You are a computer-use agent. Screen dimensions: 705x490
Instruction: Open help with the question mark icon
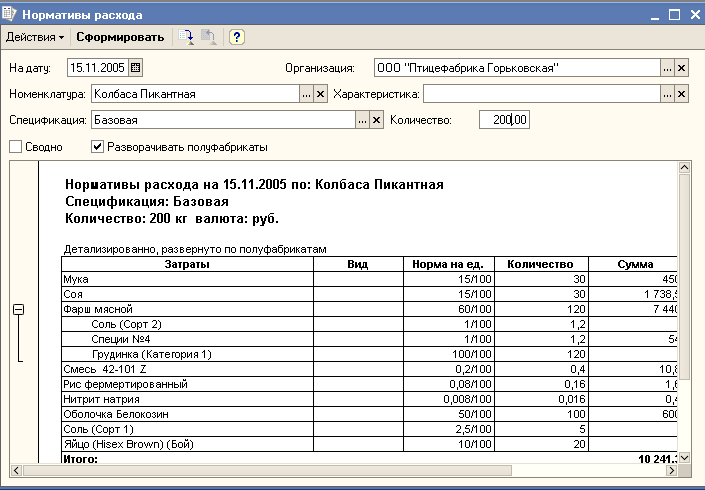(x=236, y=37)
